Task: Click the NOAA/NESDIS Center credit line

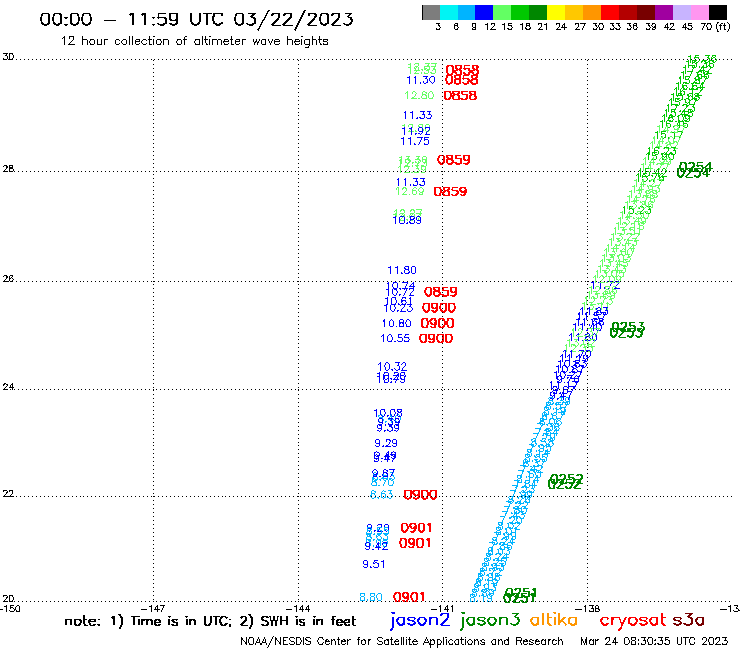Action: [402, 641]
